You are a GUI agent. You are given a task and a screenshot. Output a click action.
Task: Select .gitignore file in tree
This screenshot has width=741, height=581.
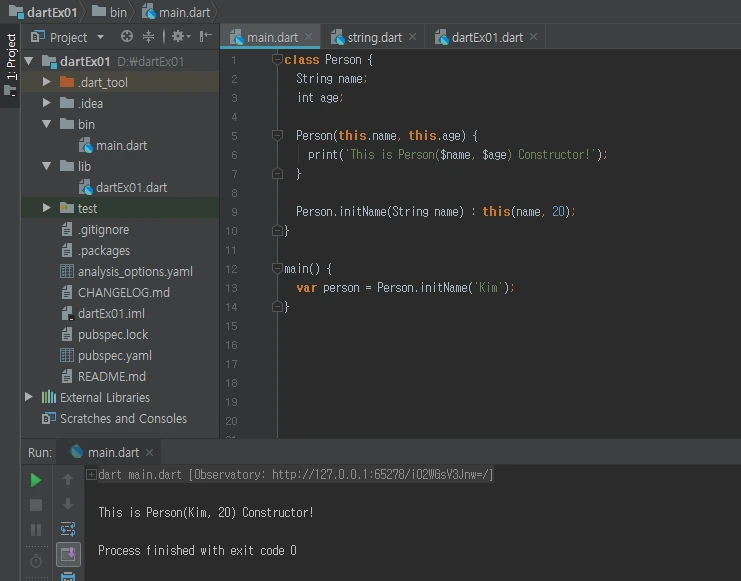pyautogui.click(x=95, y=229)
